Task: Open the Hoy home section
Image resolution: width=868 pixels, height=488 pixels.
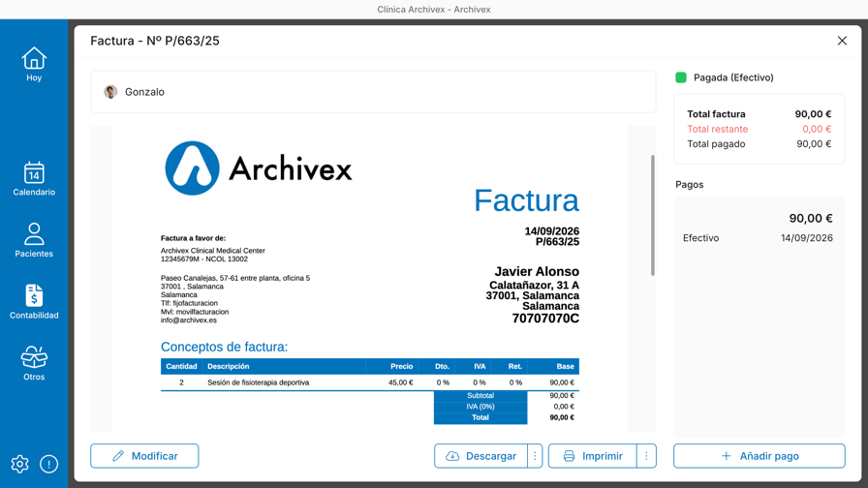Action: pyautogui.click(x=34, y=65)
